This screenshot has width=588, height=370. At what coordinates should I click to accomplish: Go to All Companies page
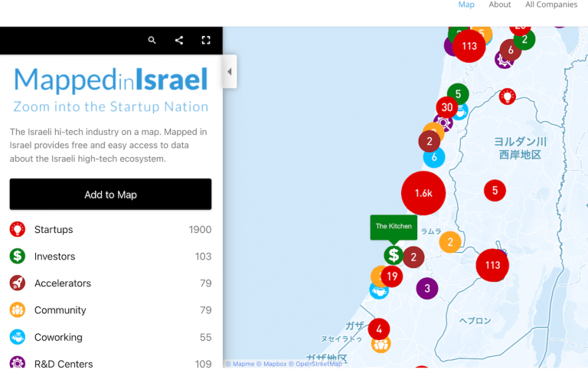[x=550, y=5]
